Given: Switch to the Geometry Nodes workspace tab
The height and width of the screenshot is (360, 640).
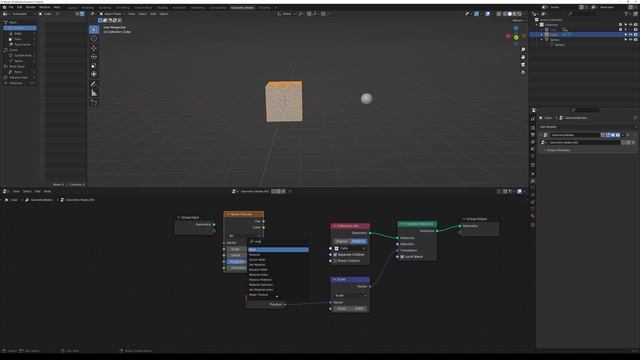Looking at the screenshot, I should pos(242,8).
